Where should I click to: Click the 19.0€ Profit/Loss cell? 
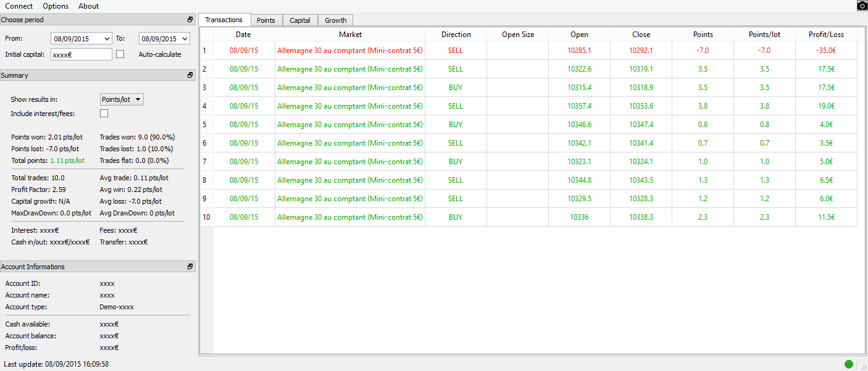tap(826, 106)
